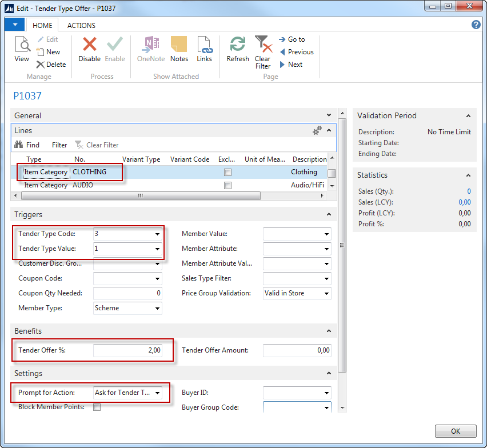This screenshot has width=487, height=448.
Task: Tick the Exclude checkbox for the AUDIO row
Action: (x=228, y=186)
